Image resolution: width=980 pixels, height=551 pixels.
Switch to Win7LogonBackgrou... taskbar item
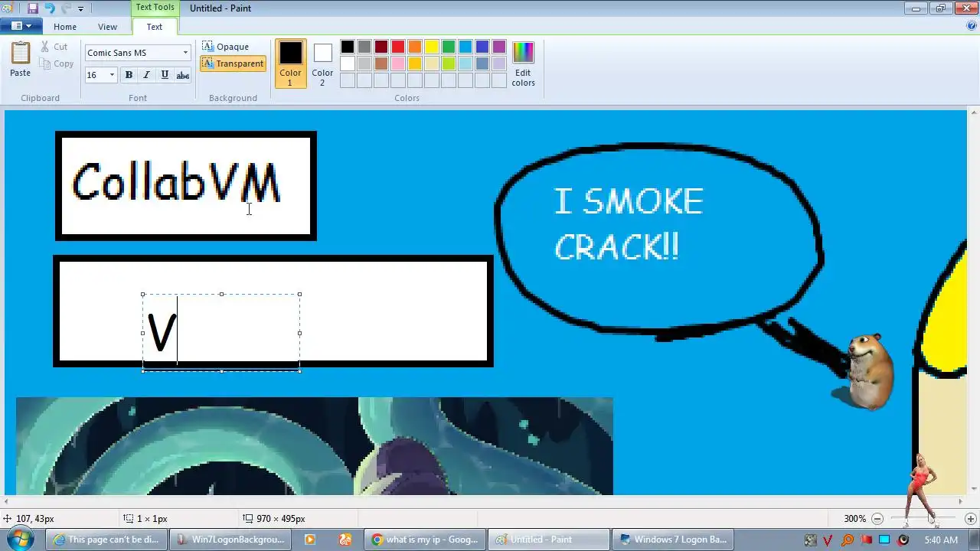tap(231, 540)
